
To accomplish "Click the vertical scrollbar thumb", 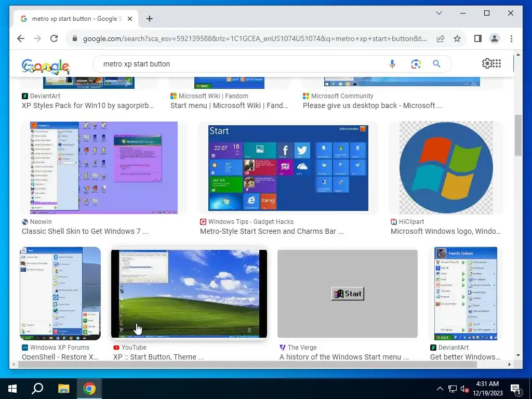I will point(518,135).
